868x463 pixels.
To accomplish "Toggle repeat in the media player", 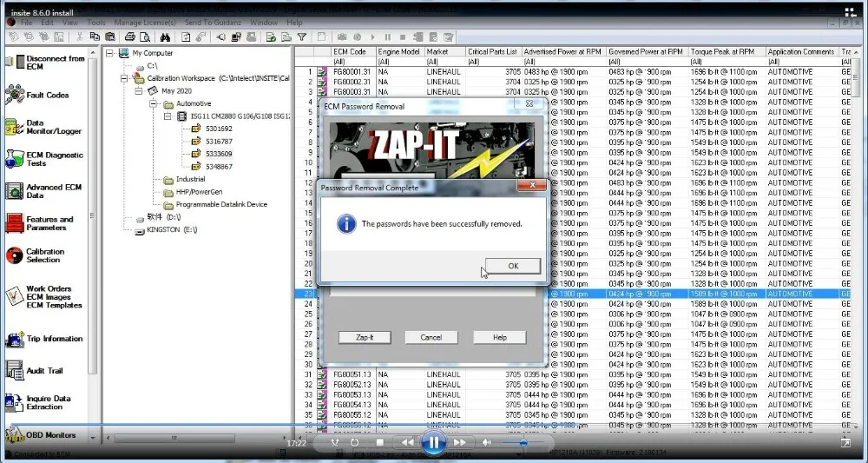I will coord(354,442).
